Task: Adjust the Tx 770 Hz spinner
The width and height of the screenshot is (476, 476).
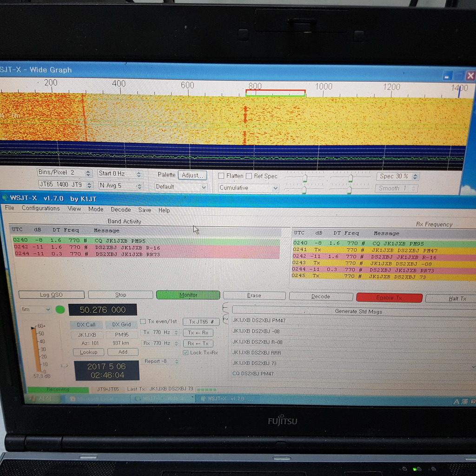Action: 176,333
